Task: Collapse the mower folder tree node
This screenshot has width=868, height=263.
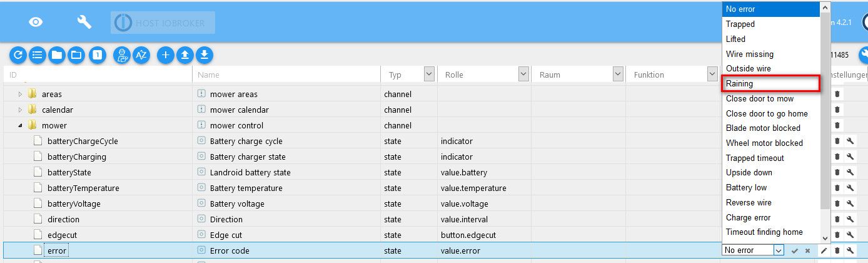Action: pyautogui.click(x=20, y=125)
